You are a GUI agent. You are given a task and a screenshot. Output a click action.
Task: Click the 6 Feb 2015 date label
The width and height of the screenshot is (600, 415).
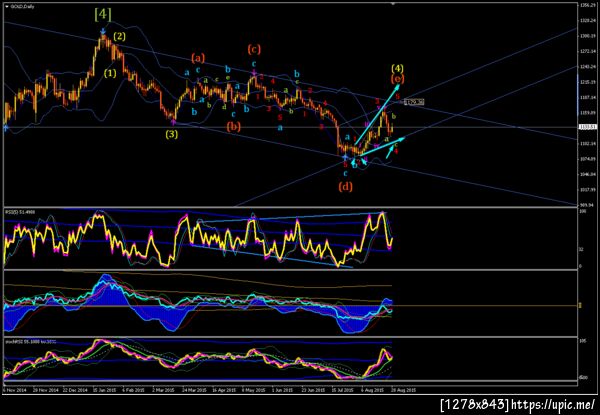pos(134,391)
